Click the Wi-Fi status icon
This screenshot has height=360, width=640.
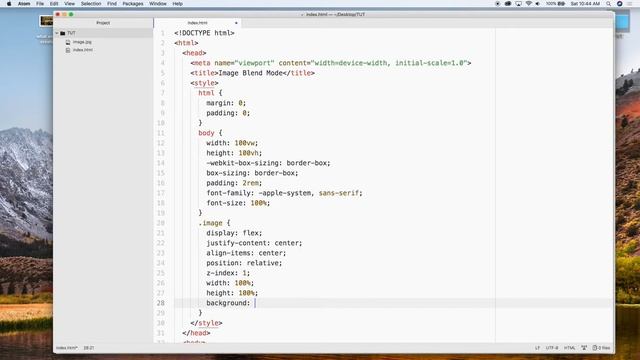pos(529,4)
